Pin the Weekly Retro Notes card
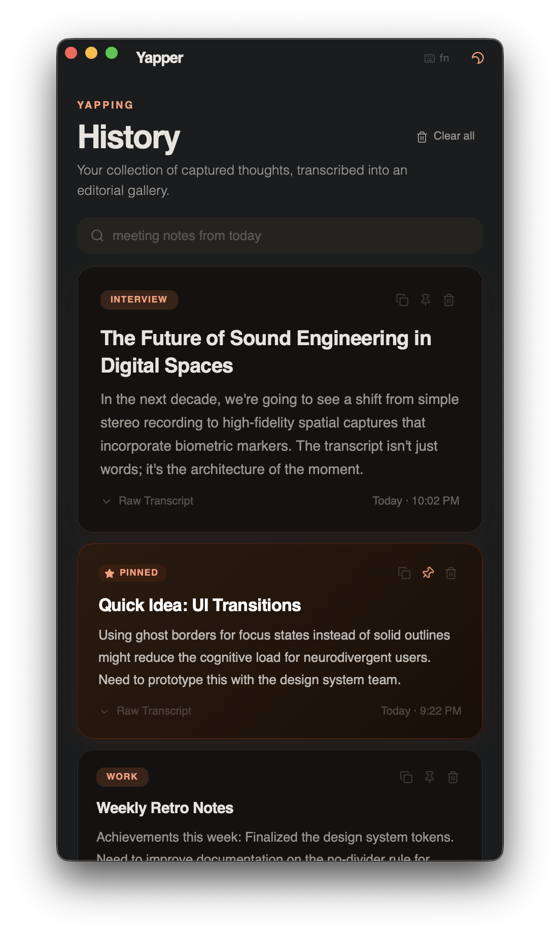Screen dimensions: 560x936 tap(430, 777)
